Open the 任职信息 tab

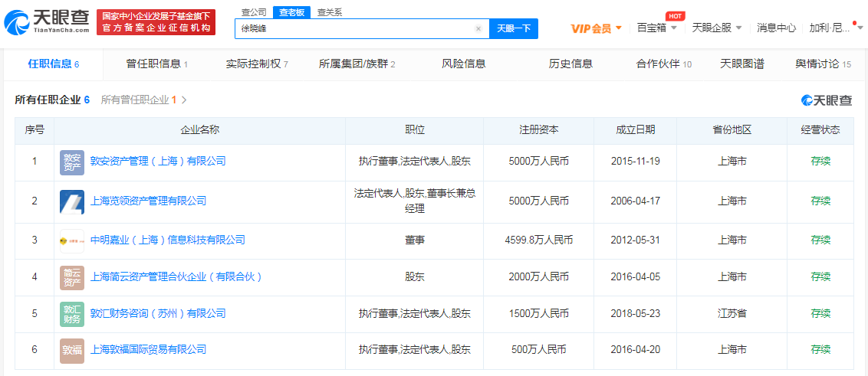(54, 64)
